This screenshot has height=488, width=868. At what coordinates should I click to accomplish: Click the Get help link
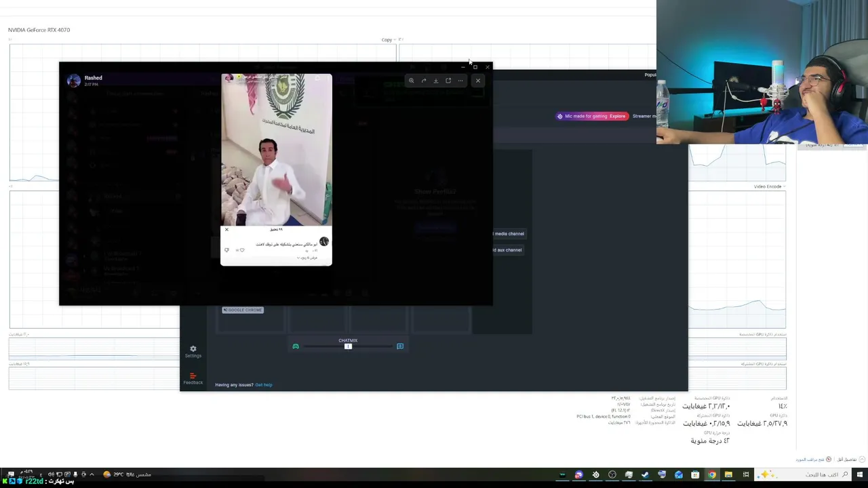click(x=264, y=385)
